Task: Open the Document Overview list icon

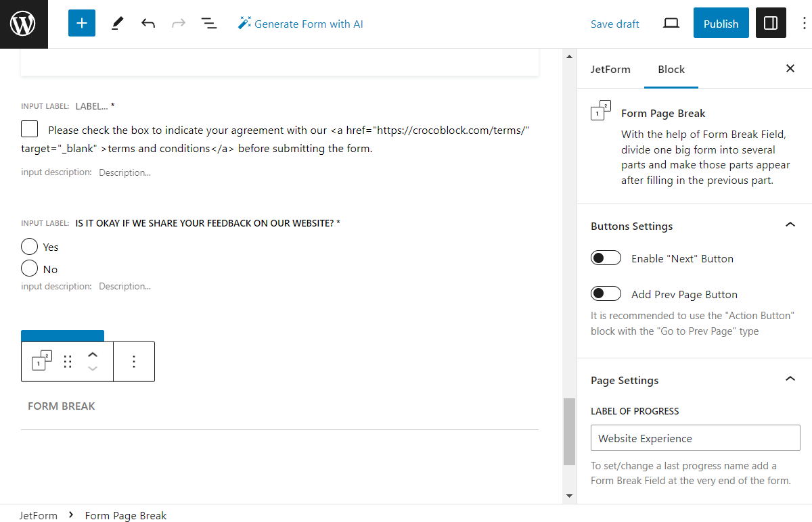Action: click(x=209, y=22)
